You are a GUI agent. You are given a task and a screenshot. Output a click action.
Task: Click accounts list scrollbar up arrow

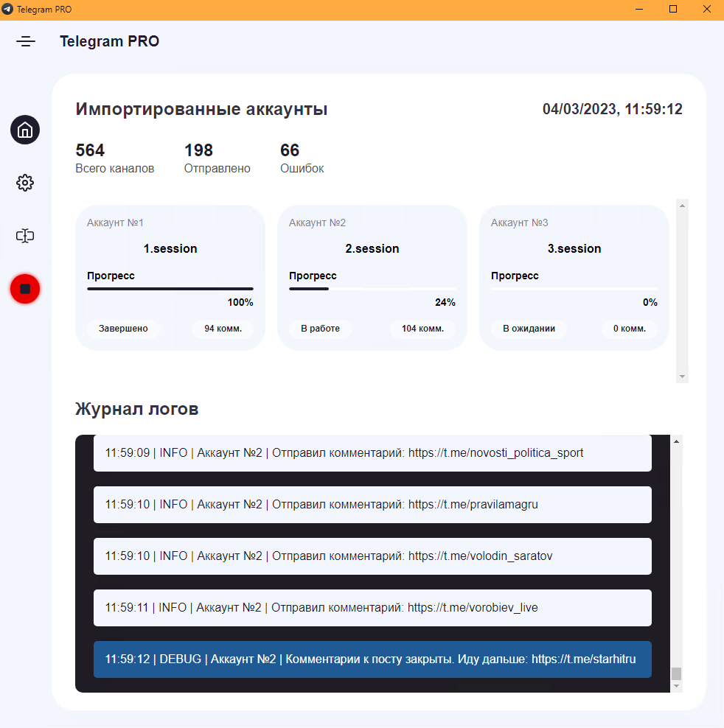682,206
